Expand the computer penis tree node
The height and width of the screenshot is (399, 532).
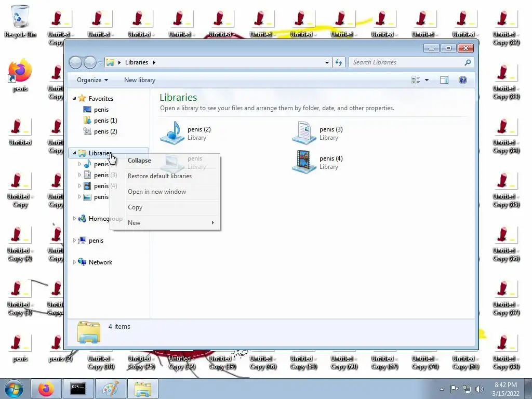point(74,240)
